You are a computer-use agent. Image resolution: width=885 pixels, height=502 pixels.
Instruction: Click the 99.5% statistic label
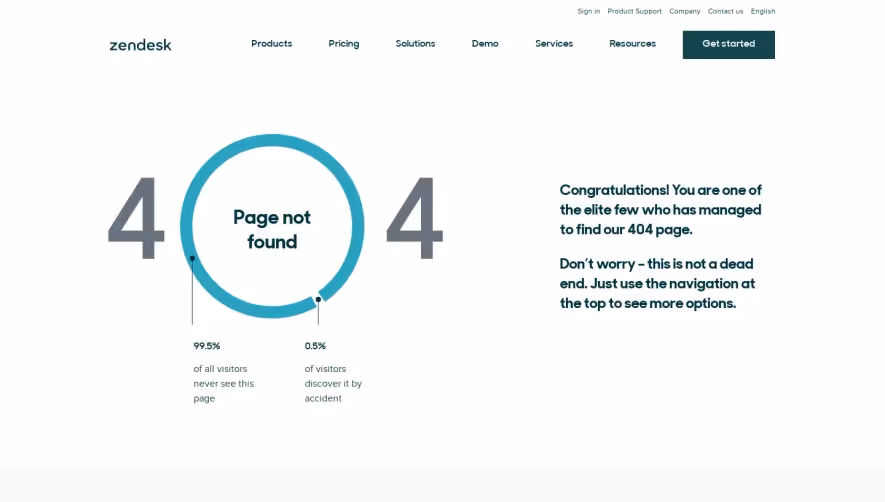coord(207,346)
